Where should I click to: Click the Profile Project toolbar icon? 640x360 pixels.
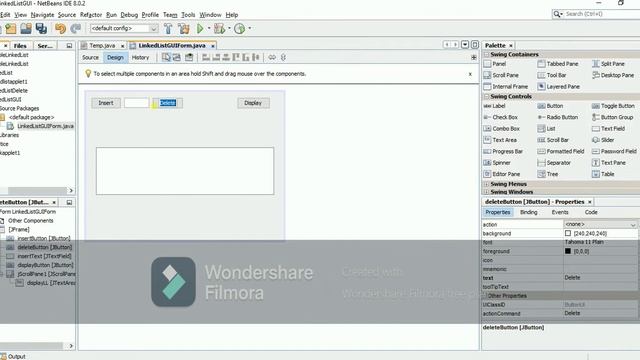(x=240, y=28)
